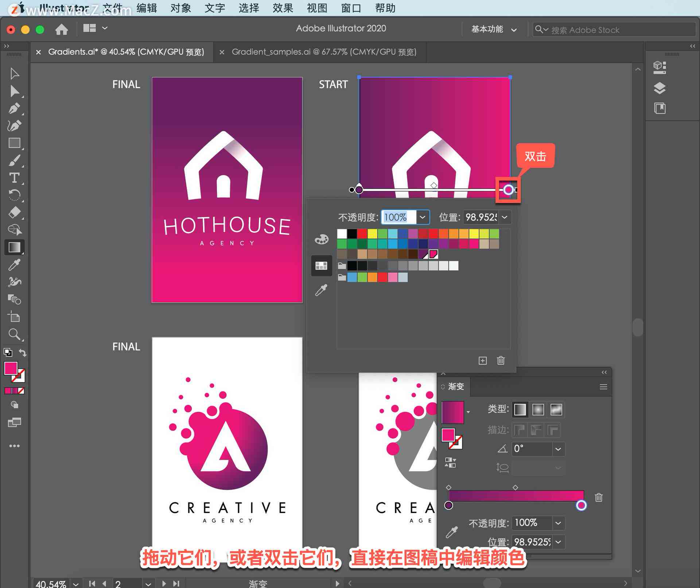Reverse gradient in Gradient panel
Screen dimensions: 700x588
coord(451,463)
